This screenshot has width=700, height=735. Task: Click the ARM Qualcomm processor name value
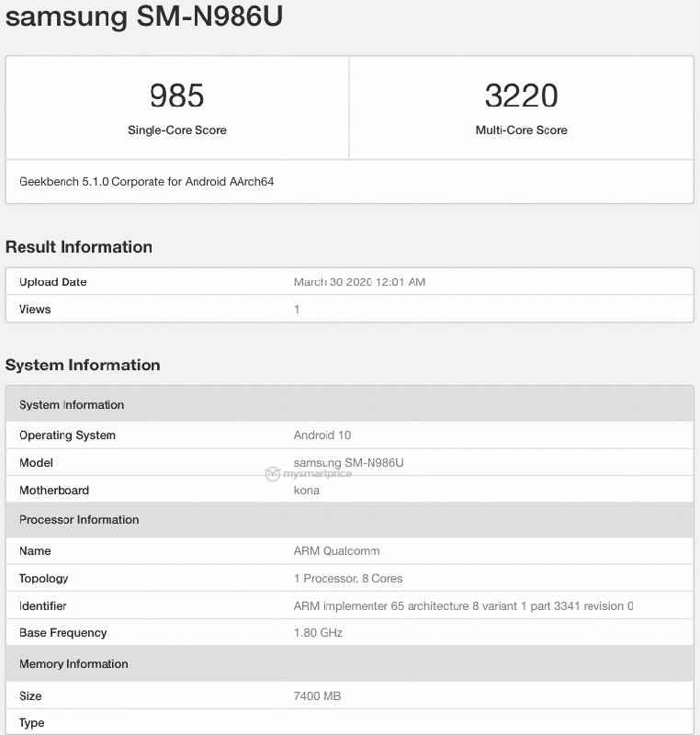point(336,551)
